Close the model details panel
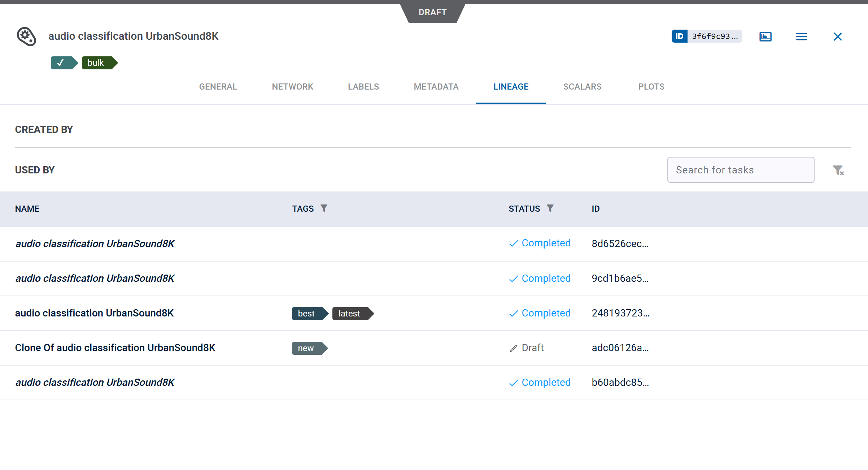868x470 pixels. point(837,36)
